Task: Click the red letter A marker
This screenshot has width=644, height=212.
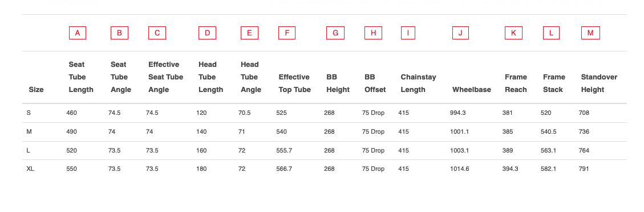Action: pyautogui.click(x=77, y=33)
